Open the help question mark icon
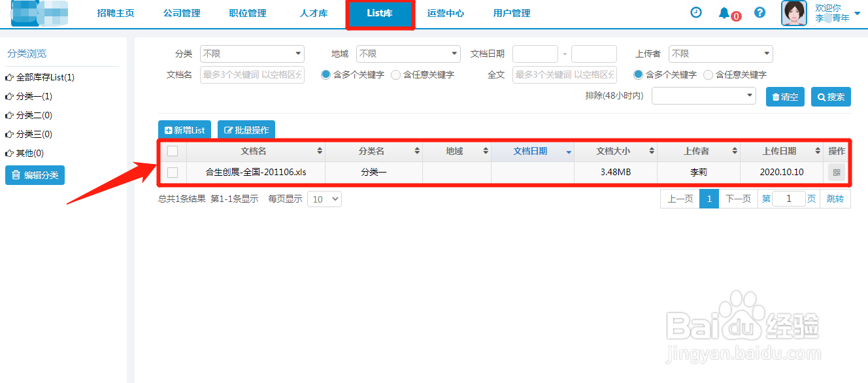 point(759,12)
